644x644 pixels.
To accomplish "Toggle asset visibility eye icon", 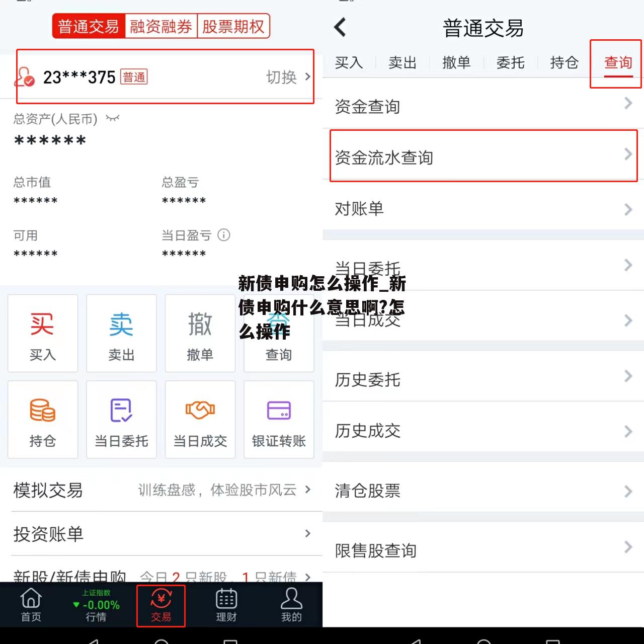I will (113, 119).
